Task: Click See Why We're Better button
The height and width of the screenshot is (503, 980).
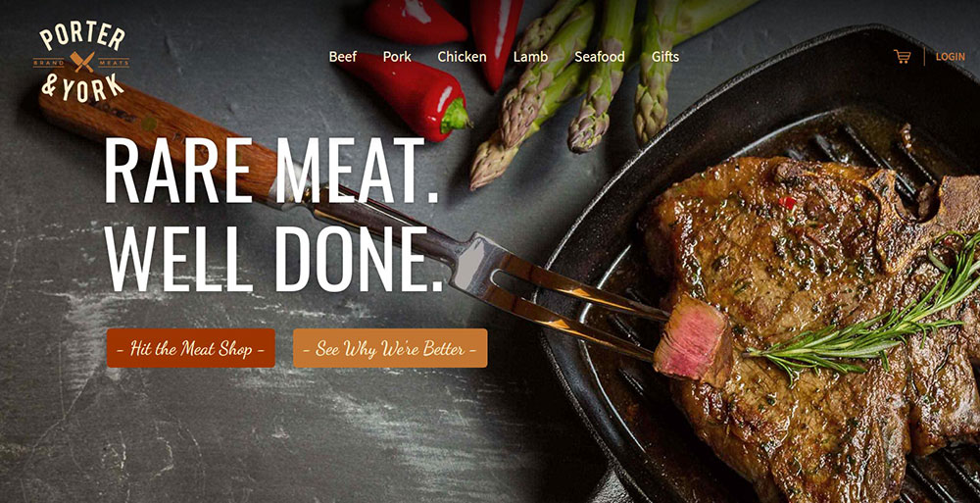Action: point(390,348)
